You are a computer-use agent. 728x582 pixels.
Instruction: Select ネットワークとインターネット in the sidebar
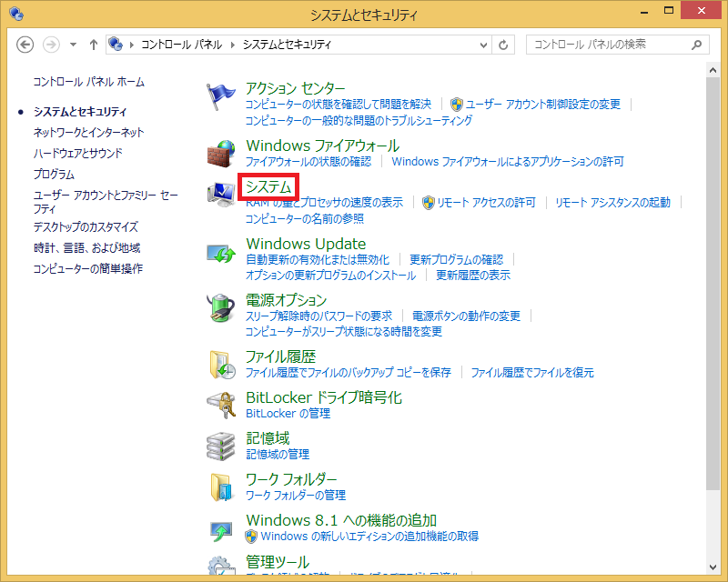click(88, 133)
